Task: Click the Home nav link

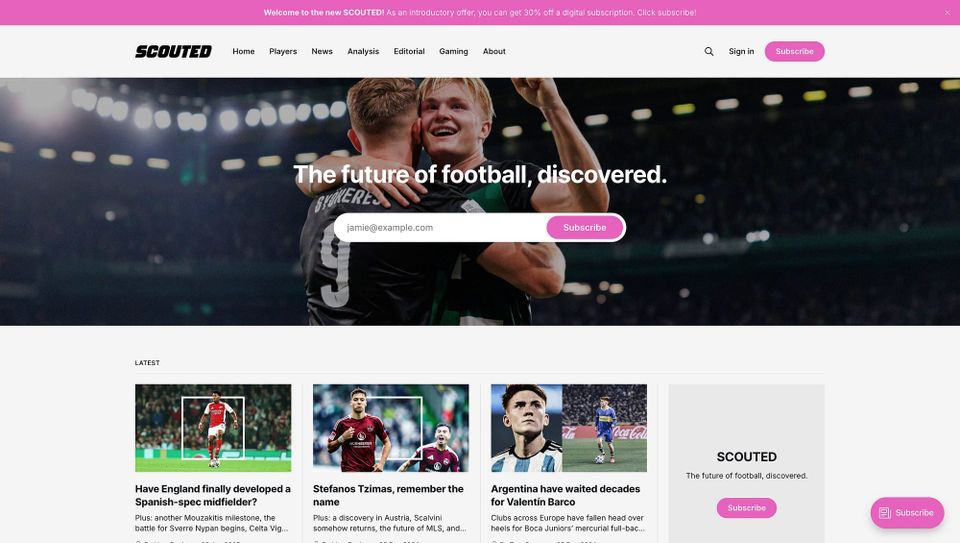Action: (243, 51)
